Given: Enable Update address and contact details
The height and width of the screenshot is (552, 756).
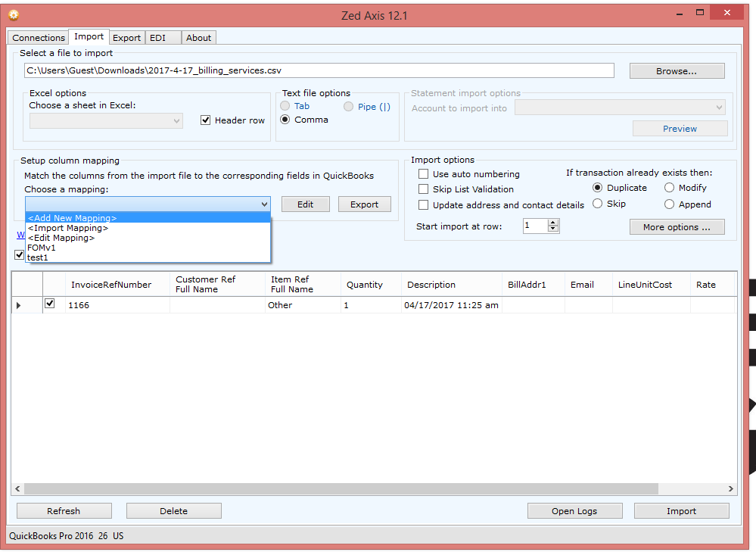Looking at the screenshot, I should [423, 204].
